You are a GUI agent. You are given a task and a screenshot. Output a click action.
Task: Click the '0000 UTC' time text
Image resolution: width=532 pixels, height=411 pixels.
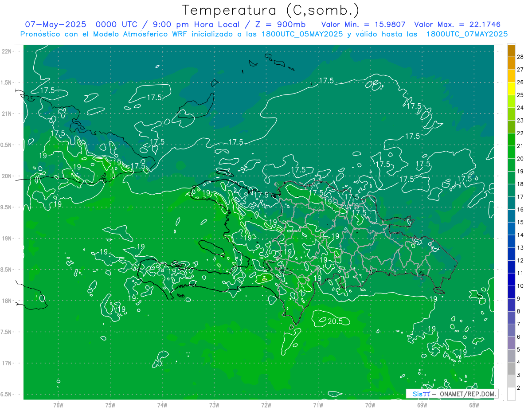[116, 24]
